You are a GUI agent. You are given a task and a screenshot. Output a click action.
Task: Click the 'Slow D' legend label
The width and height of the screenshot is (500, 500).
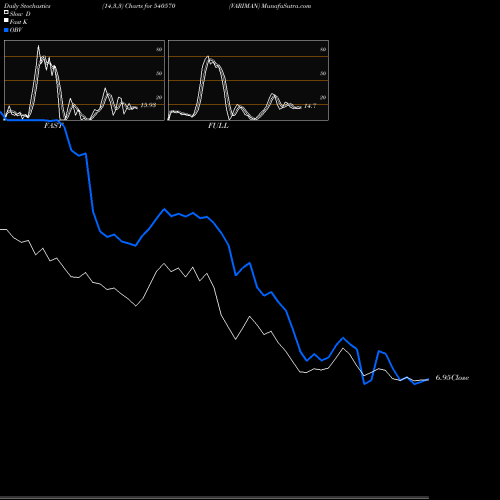pyautogui.click(x=20, y=14)
